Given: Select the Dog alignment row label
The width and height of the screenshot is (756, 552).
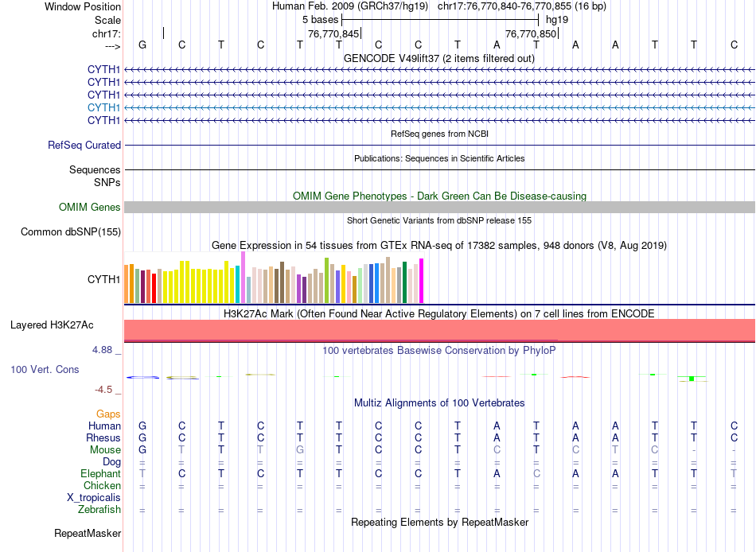Looking at the screenshot, I should (111, 462).
